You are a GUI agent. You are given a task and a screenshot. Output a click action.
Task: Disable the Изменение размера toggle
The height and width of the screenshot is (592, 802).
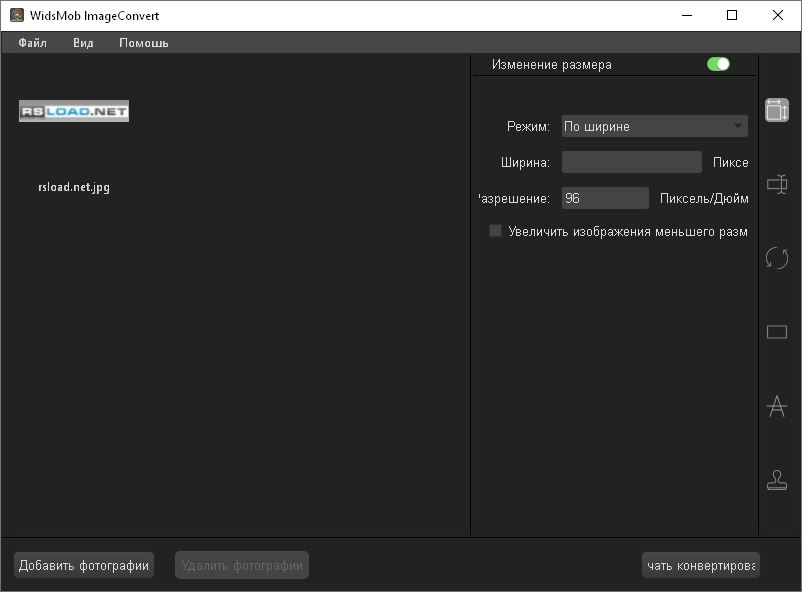718,63
